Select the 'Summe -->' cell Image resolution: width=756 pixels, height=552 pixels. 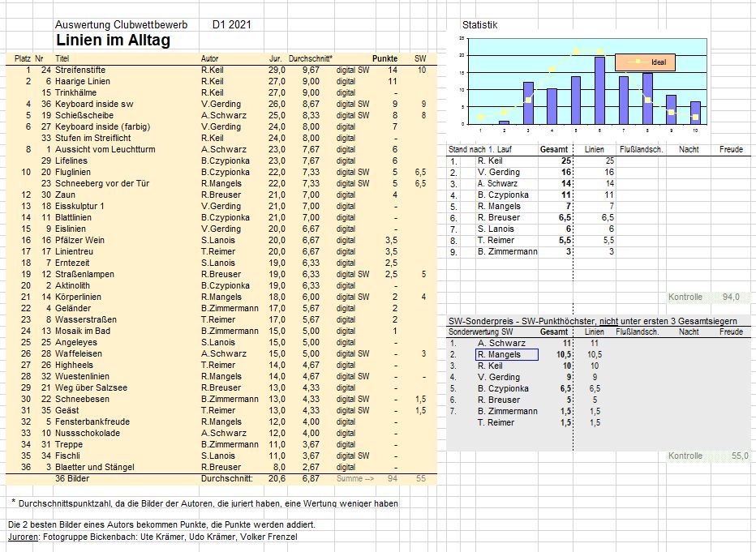(x=355, y=478)
